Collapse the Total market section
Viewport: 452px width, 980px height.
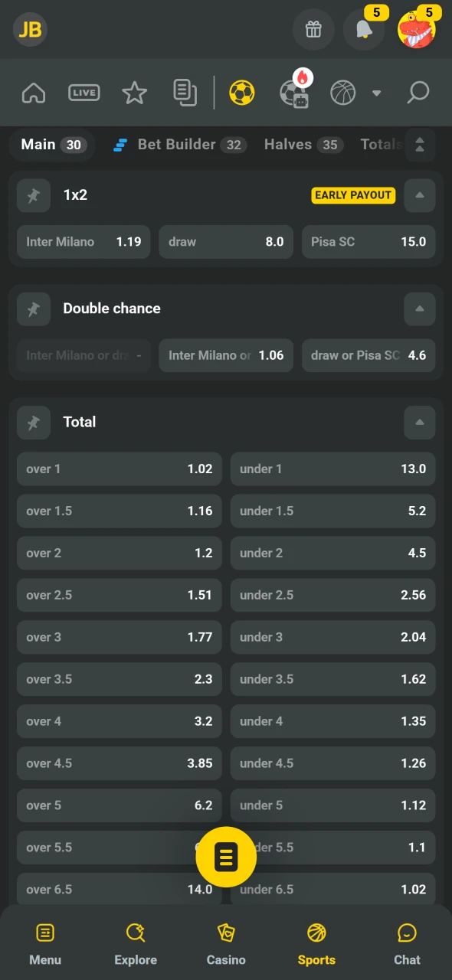point(420,422)
